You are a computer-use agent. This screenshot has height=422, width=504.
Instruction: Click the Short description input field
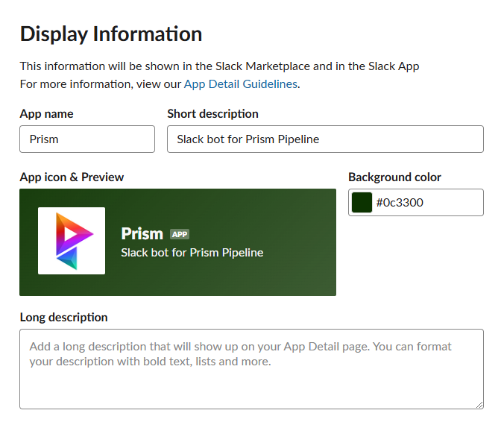point(325,139)
